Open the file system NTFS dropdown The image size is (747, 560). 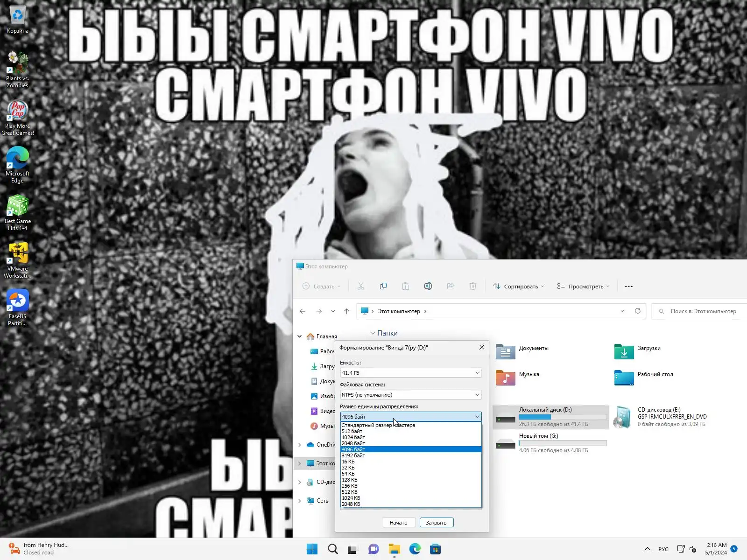(411, 395)
